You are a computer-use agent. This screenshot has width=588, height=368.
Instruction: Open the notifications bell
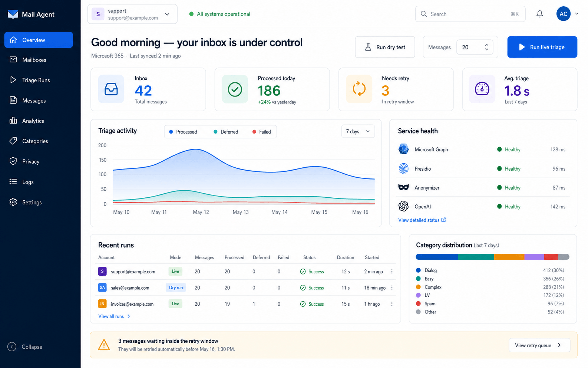point(540,14)
